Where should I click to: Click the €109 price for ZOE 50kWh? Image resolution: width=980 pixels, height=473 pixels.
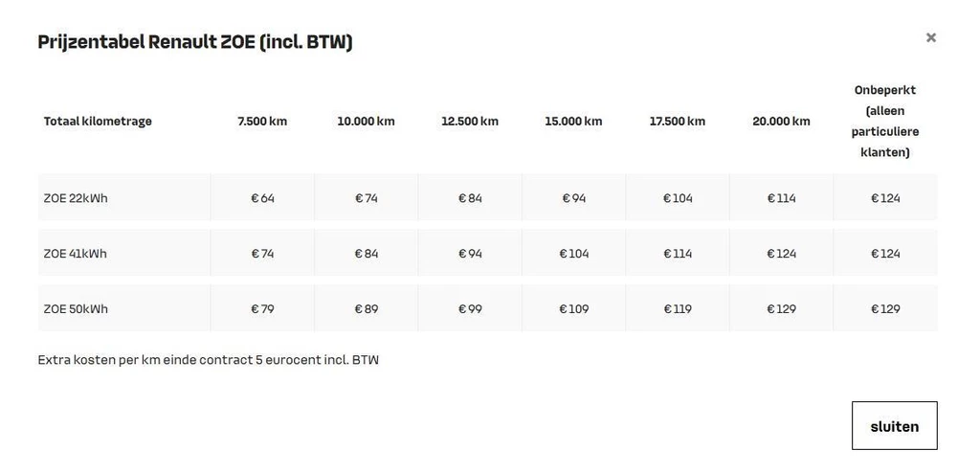click(x=574, y=309)
